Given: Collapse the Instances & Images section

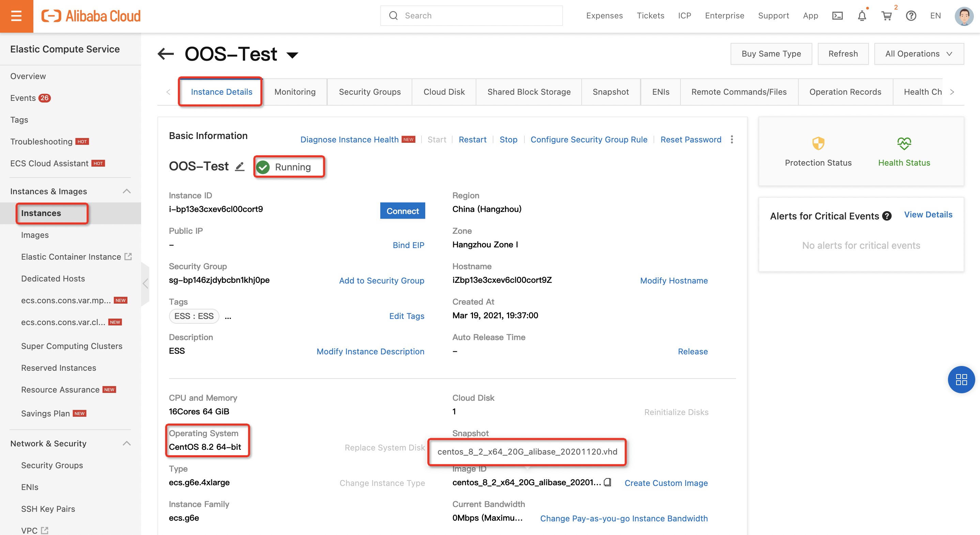Looking at the screenshot, I should [127, 191].
